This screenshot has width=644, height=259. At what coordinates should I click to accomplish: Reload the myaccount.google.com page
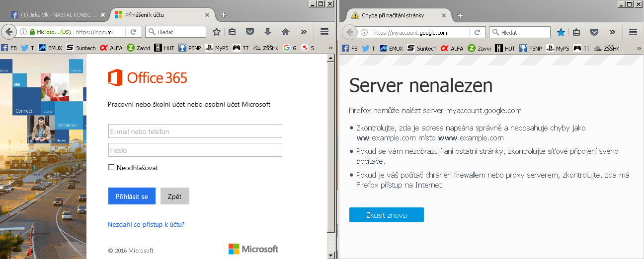[477, 32]
